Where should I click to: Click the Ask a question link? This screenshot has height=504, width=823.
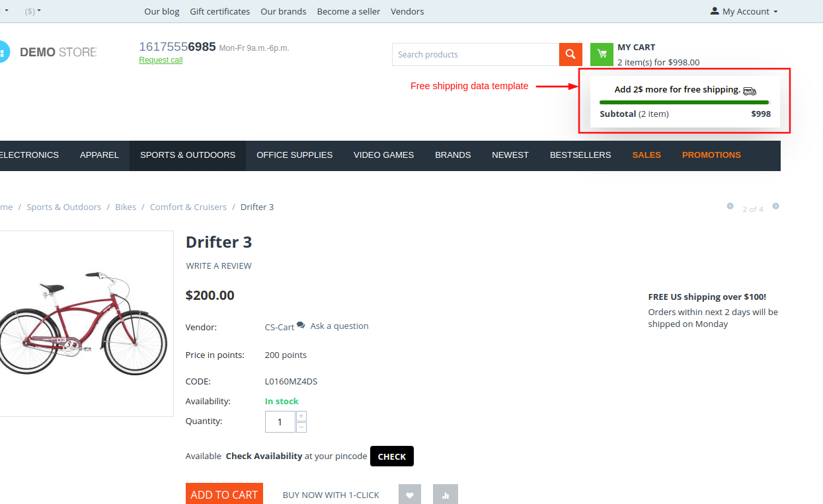pos(339,326)
